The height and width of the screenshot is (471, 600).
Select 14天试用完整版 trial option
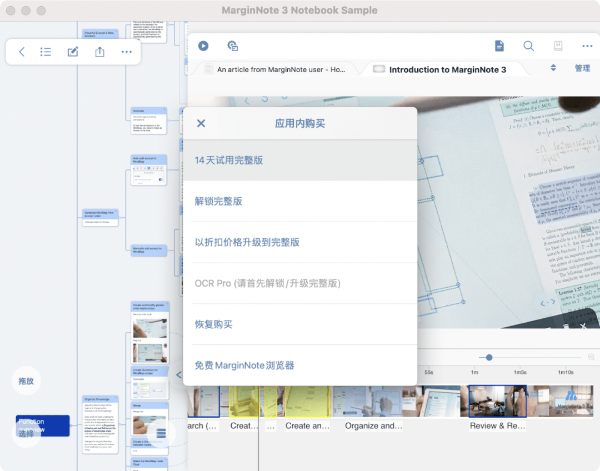(300, 160)
